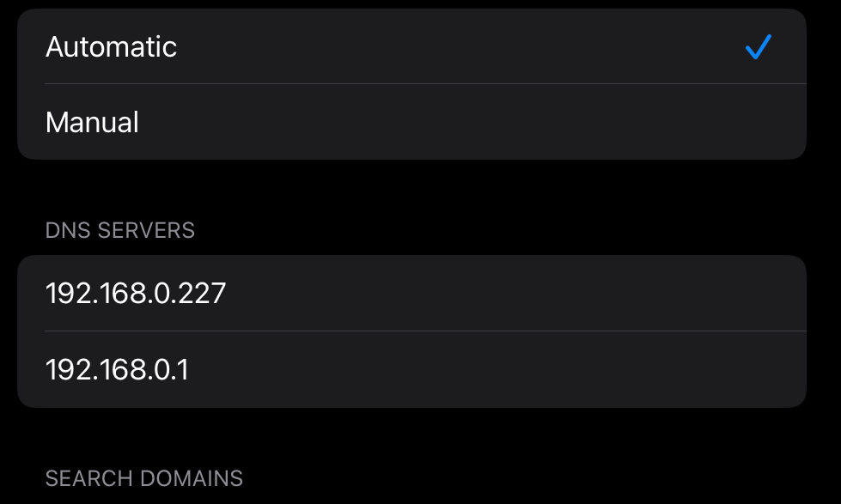Click the divider between Automatic and Manual rows
841x504 pixels.
(425, 83)
